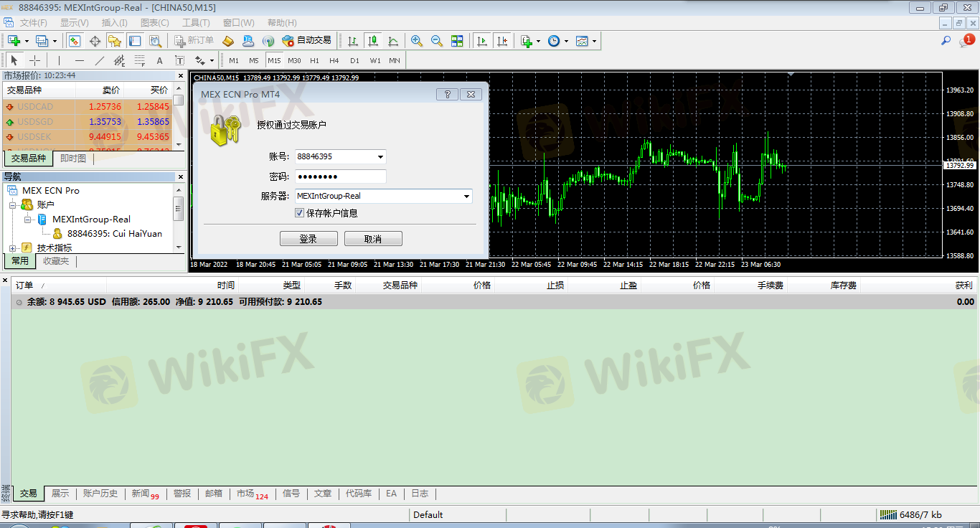Click the Market Watch vertical scrollbar thumb
The height and width of the screenshot is (528, 980).
pyautogui.click(x=179, y=100)
